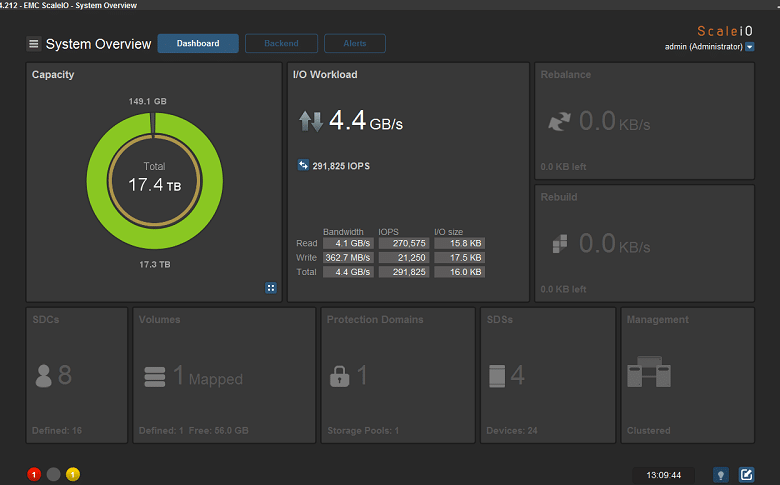Open the red critical alerts indicator

point(34,475)
